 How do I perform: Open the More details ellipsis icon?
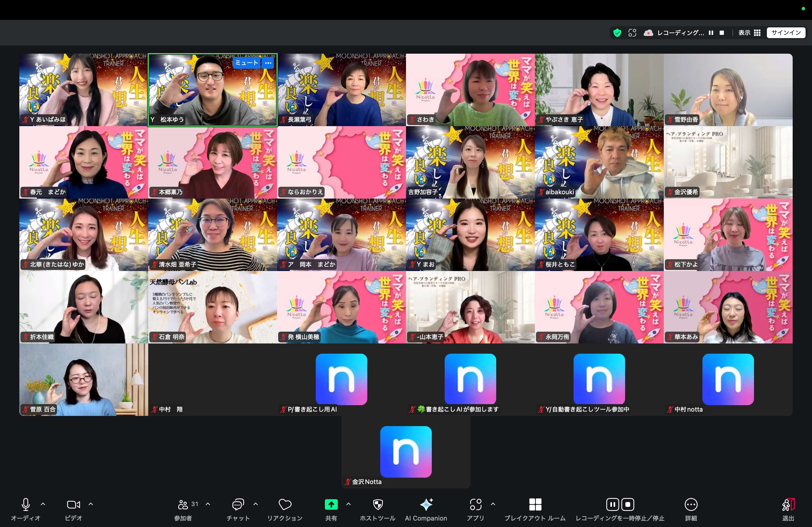[691, 504]
